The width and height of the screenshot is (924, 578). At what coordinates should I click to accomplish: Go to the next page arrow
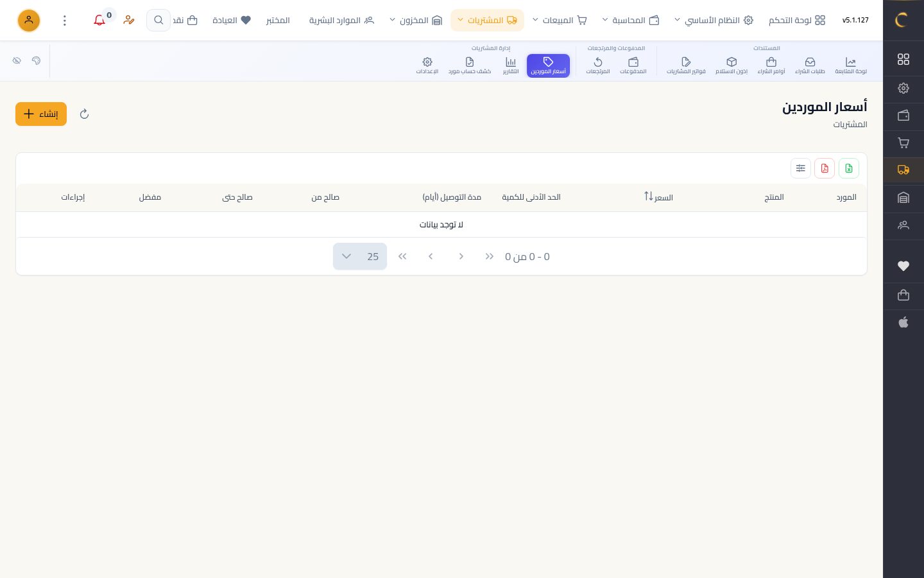pyautogui.click(x=431, y=256)
